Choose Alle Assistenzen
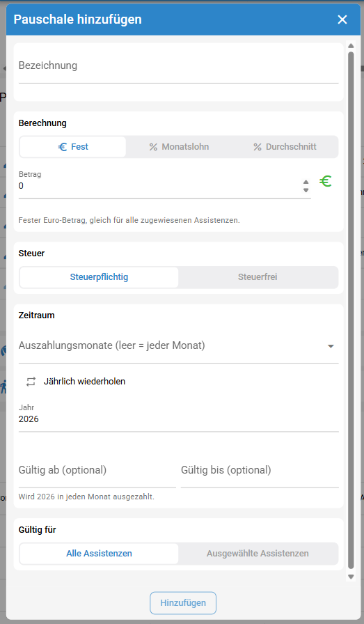 coord(99,554)
